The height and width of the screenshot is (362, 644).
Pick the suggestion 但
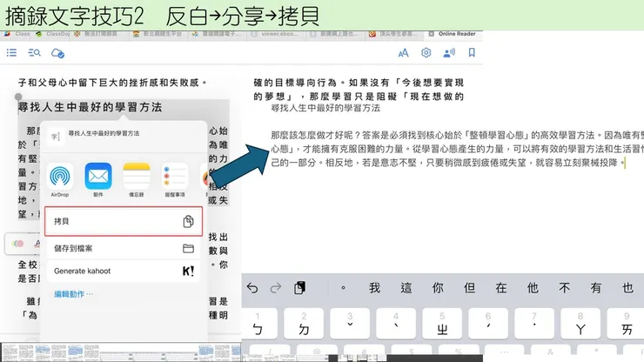(x=469, y=288)
